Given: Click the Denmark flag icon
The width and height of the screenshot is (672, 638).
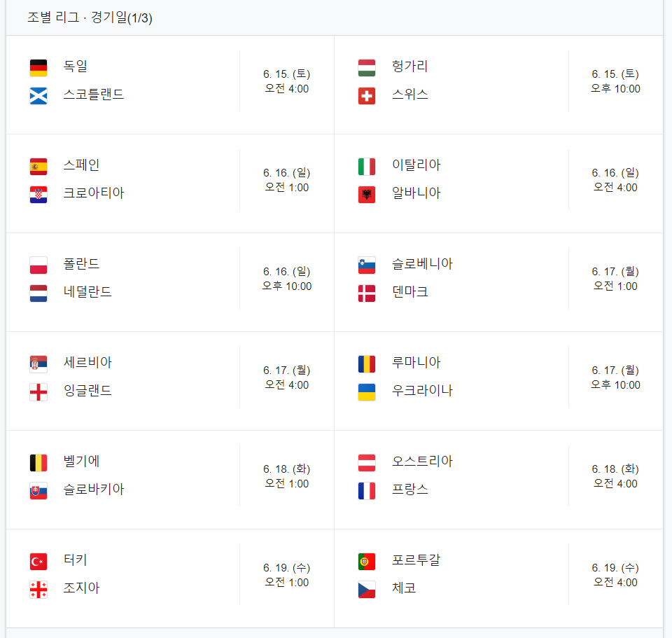Looking at the screenshot, I should (x=366, y=293).
